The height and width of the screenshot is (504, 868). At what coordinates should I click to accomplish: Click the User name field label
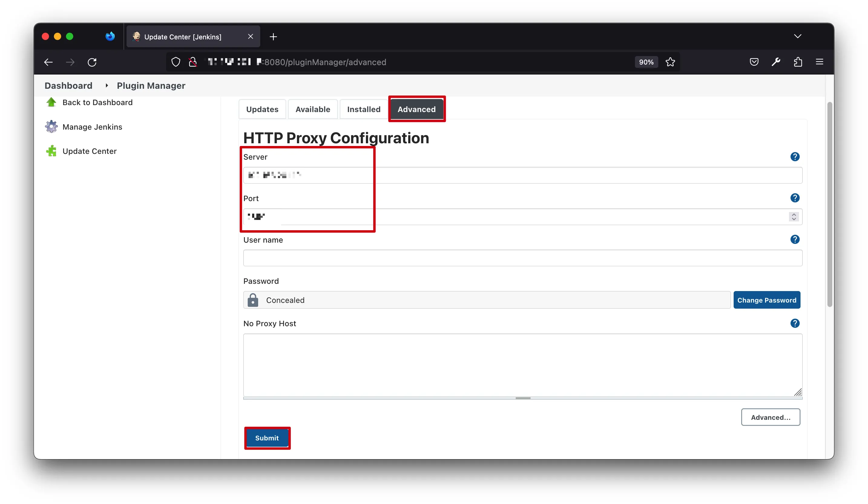(x=263, y=240)
